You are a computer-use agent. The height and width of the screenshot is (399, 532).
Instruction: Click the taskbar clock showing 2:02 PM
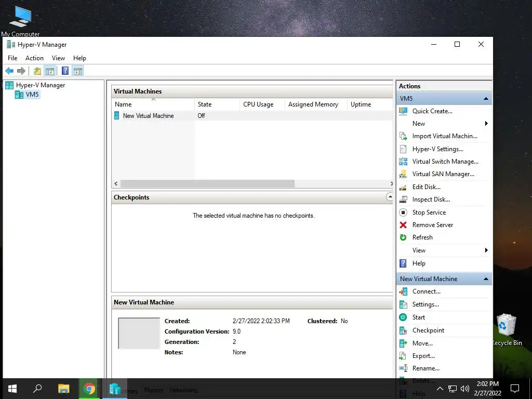487,389
